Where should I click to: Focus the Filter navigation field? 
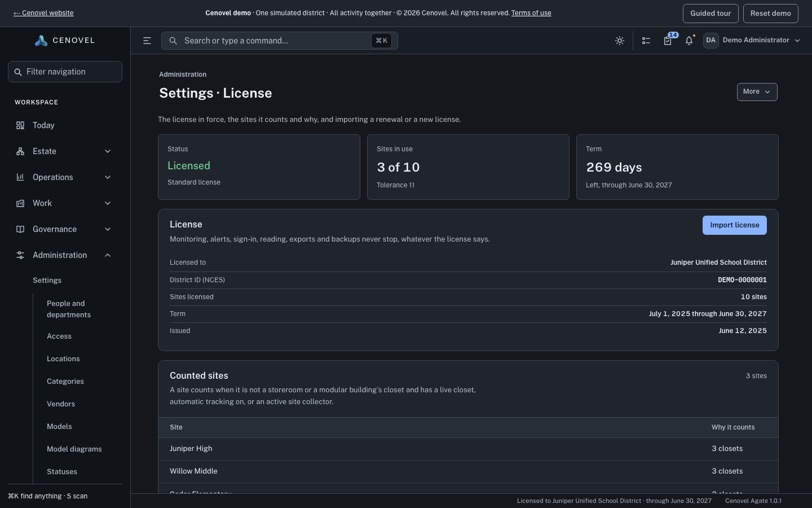click(x=65, y=72)
